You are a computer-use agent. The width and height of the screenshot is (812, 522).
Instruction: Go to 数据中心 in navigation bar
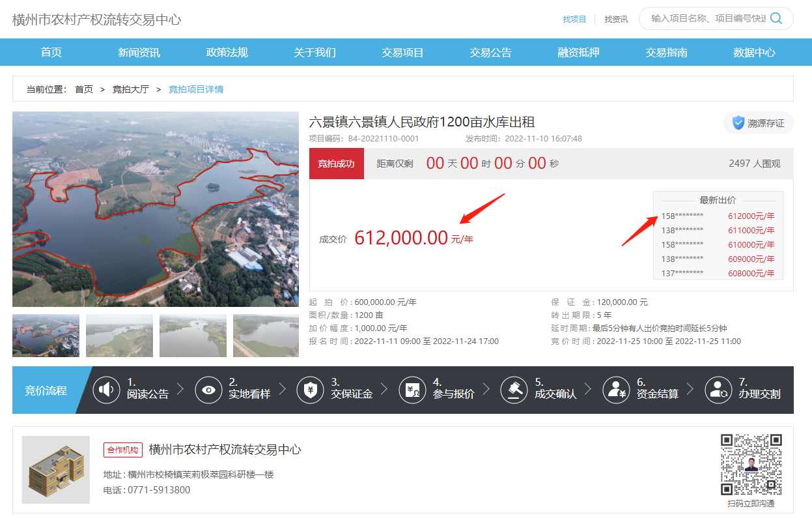point(754,53)
